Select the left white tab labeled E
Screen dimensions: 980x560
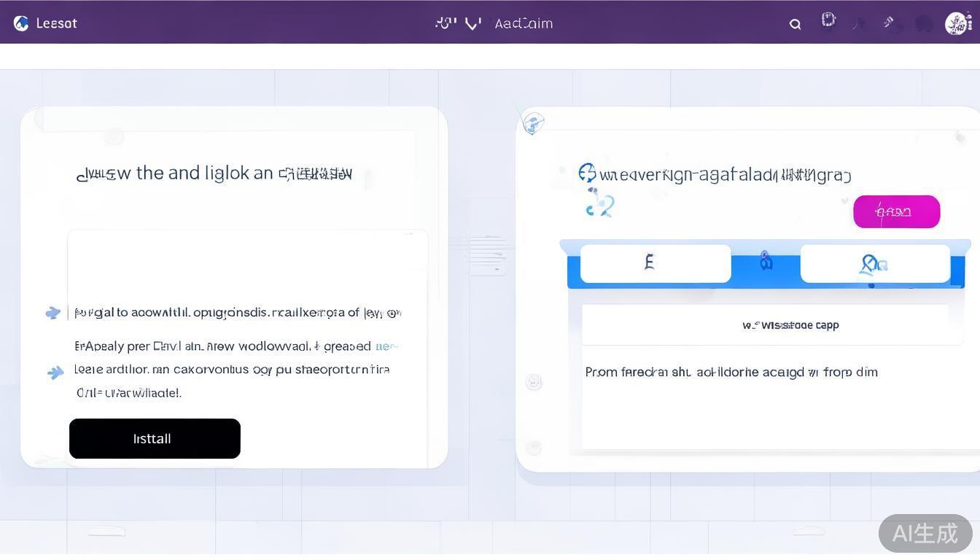(x=655, y=263)
